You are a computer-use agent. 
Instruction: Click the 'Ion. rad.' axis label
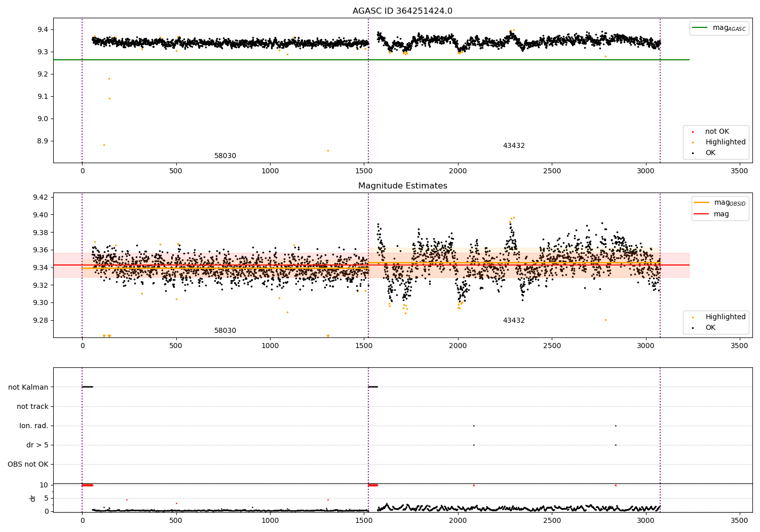pos(34,426)
